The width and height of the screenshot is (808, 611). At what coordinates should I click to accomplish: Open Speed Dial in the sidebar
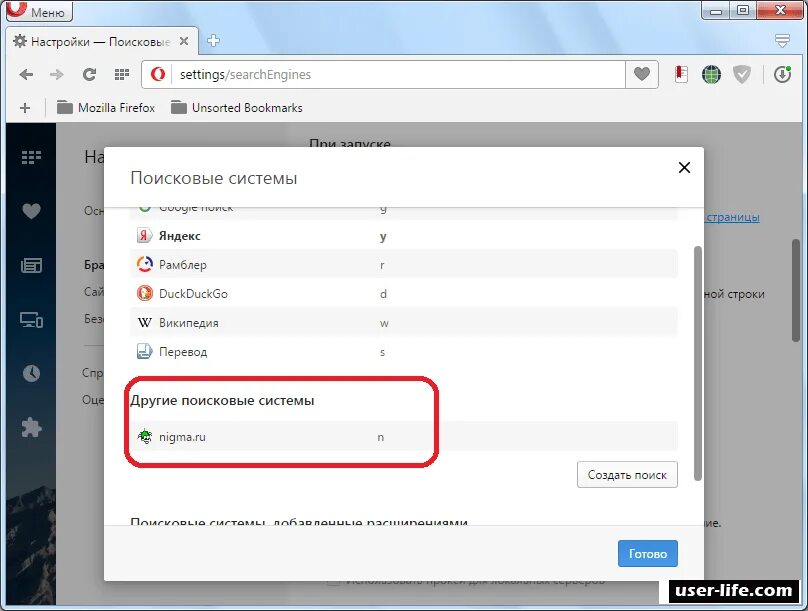coord(31,157)
